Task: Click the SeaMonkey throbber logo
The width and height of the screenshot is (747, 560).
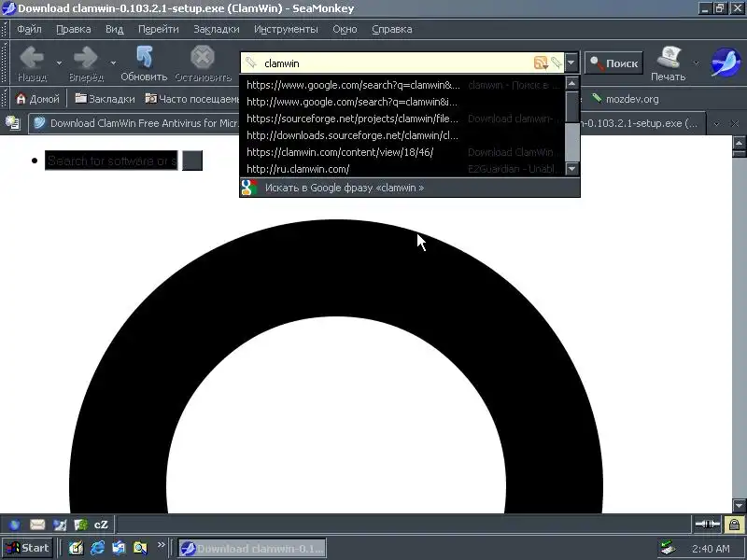Action: 725,63
